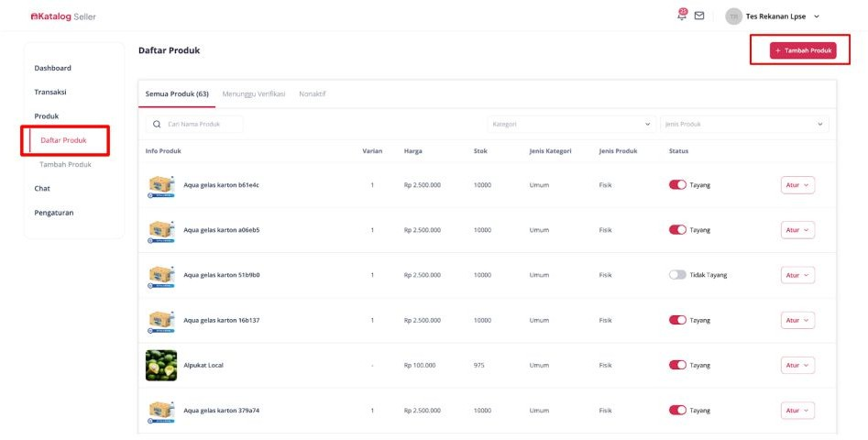Click the search magnifier icon
Viewport: 868px width, 440px height.
coord(157,124)
